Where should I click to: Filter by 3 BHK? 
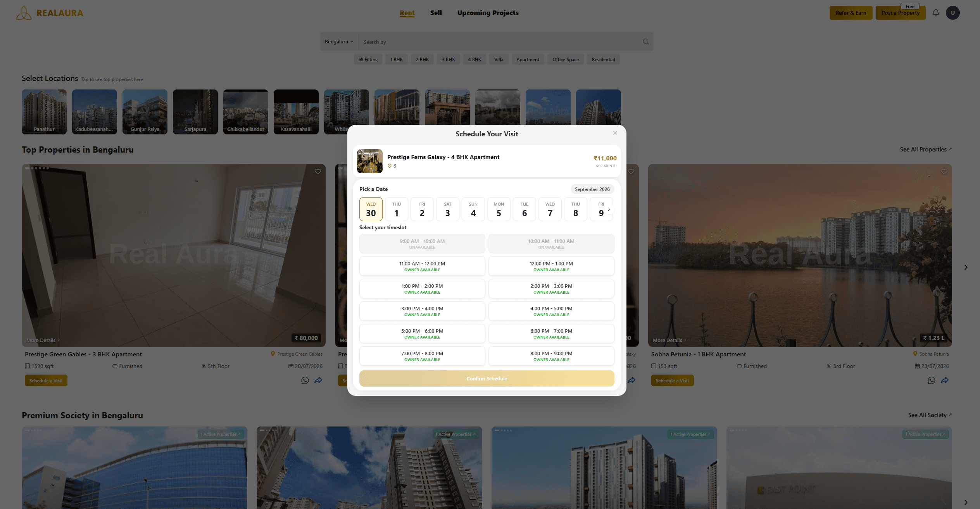click(x=449, y=59)
